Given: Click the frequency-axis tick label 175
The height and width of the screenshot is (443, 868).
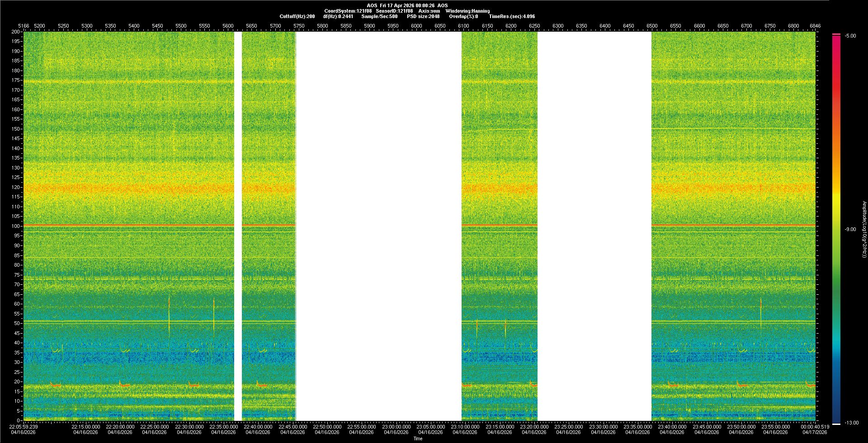Looking at the screenshot, I should coord(16,80).
